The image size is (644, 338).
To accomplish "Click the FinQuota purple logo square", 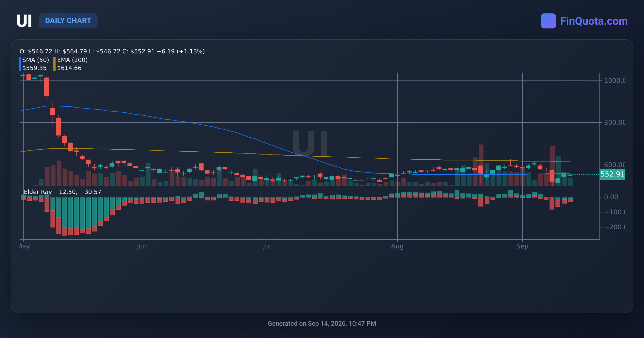I will 548,21.
